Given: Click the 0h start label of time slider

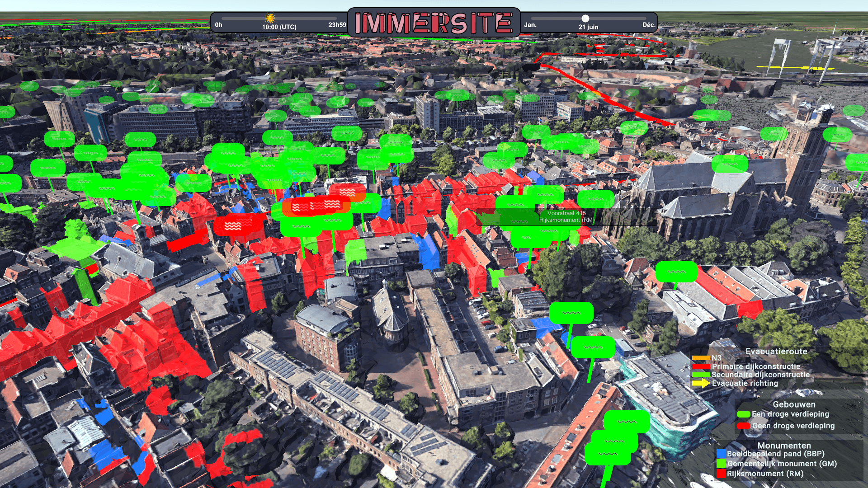Looking at the screenshot, I should [218, 25].
